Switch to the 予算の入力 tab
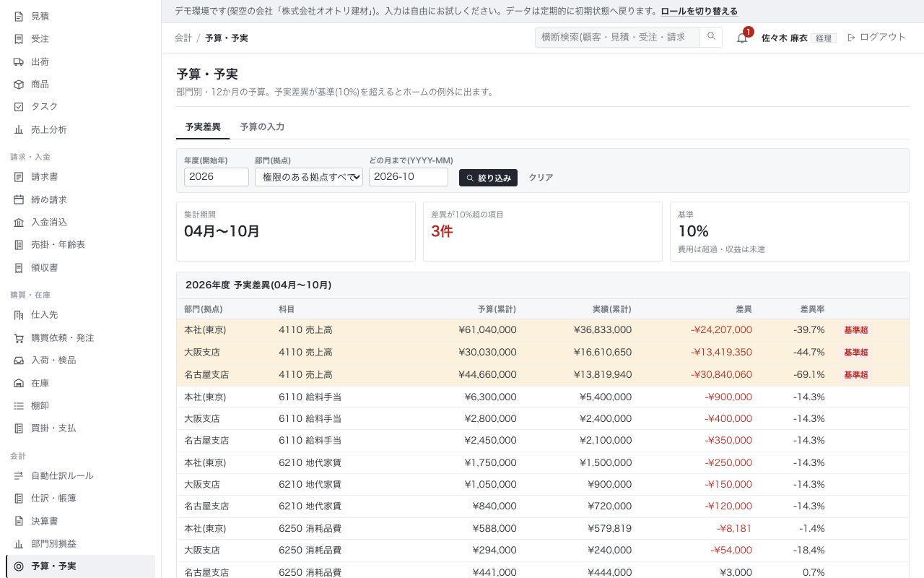Image resolution: width=924 pixels, height=578 pixels. click(x=262, y=127)
